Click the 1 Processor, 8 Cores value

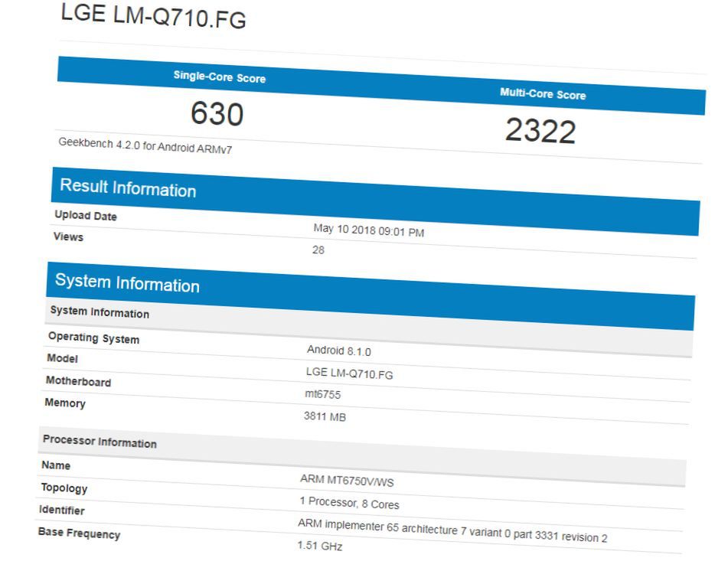(x=349, y=503)
